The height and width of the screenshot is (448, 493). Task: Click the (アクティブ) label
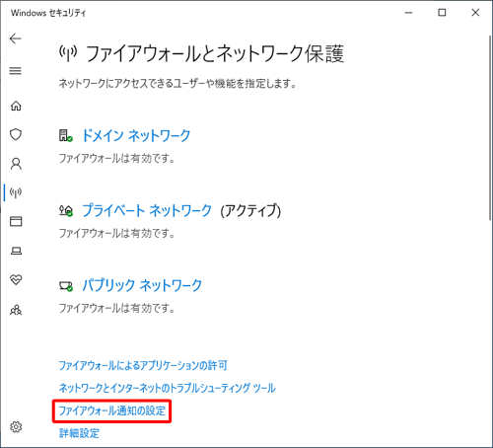coord(250,211)
